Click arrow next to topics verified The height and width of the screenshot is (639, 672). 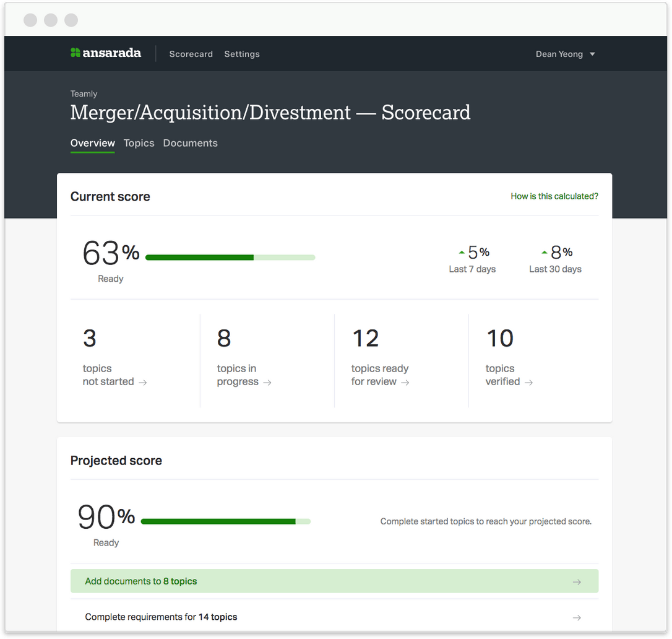point(529,383)
